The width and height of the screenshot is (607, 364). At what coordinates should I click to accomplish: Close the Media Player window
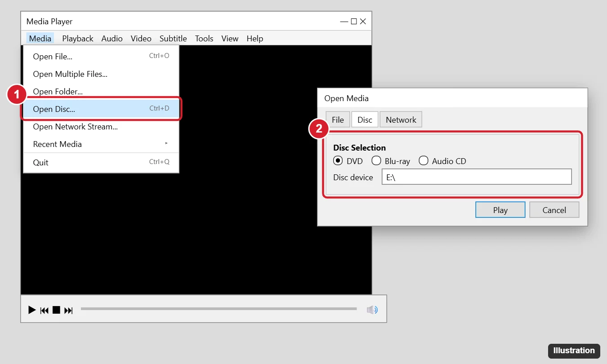(x=363, y=22)
